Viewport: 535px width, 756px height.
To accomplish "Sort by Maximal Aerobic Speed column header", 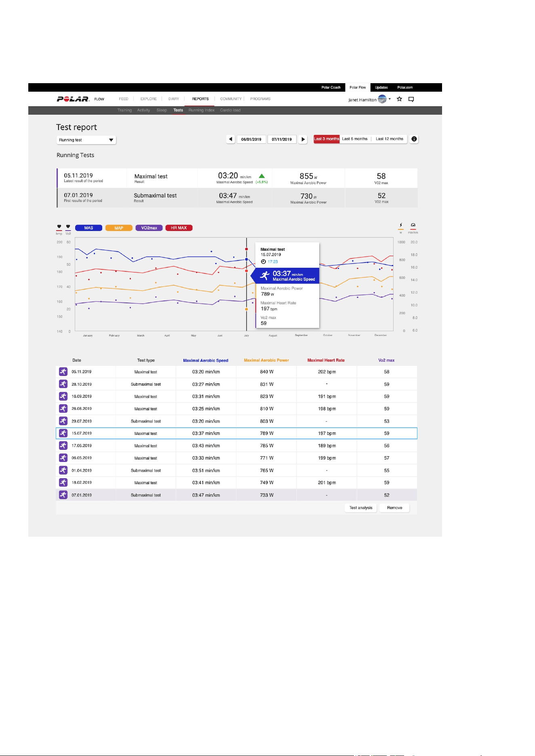I will (x=206, y=360).
